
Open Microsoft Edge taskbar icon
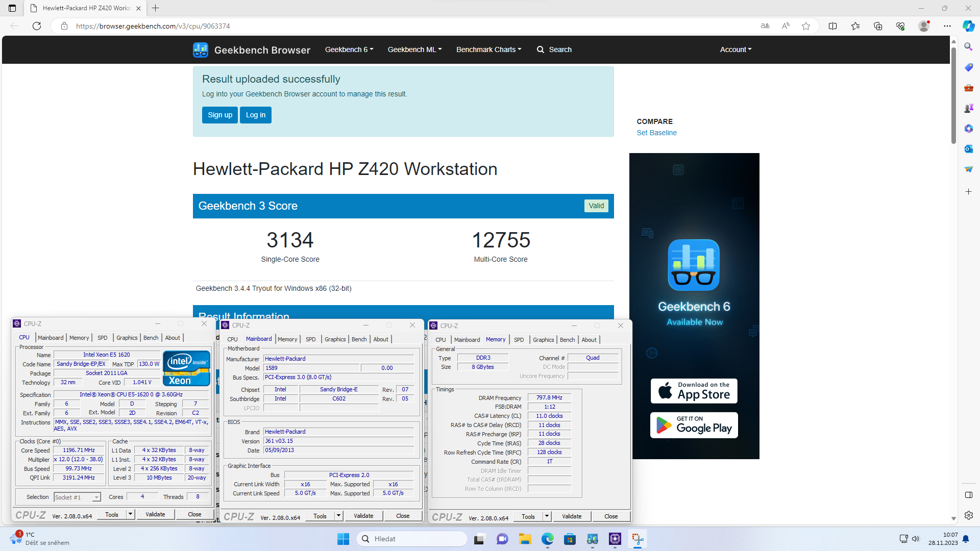pyautogui.click(x=547, y=539)
